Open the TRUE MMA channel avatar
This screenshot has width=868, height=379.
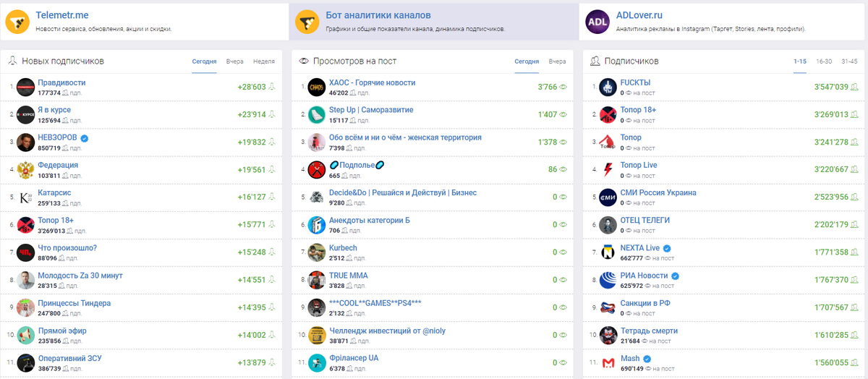[317, 280]
